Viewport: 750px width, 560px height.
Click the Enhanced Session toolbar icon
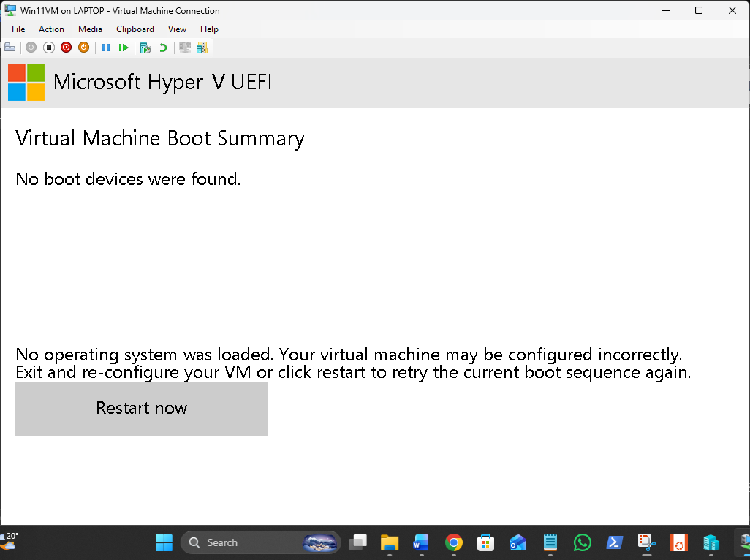point(185,48)
